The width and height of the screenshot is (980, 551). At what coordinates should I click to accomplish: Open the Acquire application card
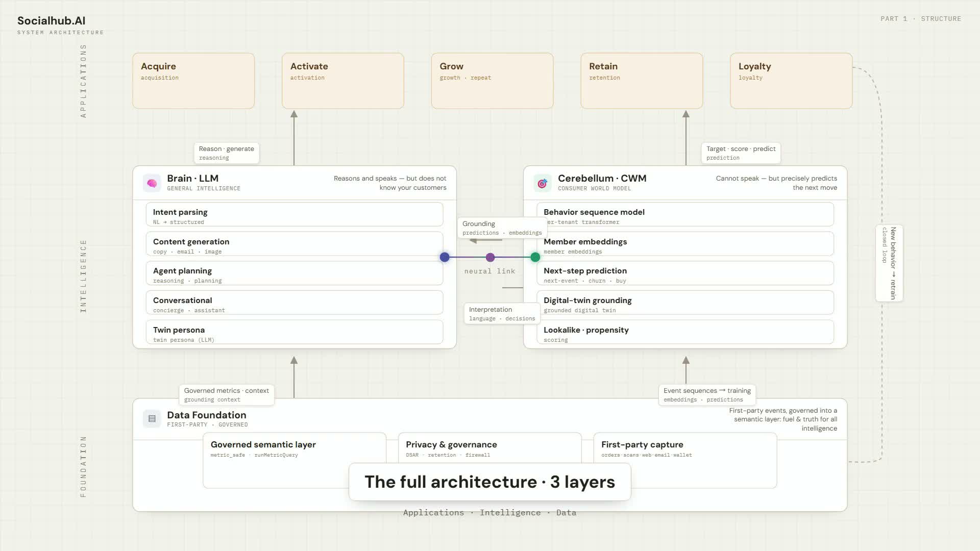193,81
